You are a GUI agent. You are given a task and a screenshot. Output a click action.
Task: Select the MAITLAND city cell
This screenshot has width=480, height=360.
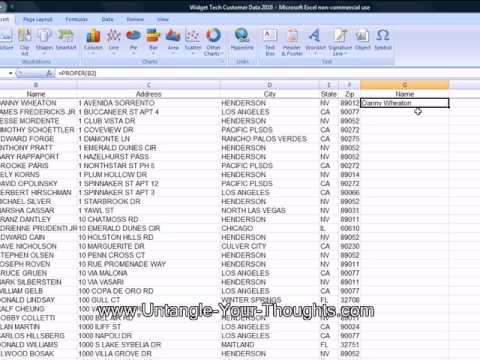click(270, 345)
